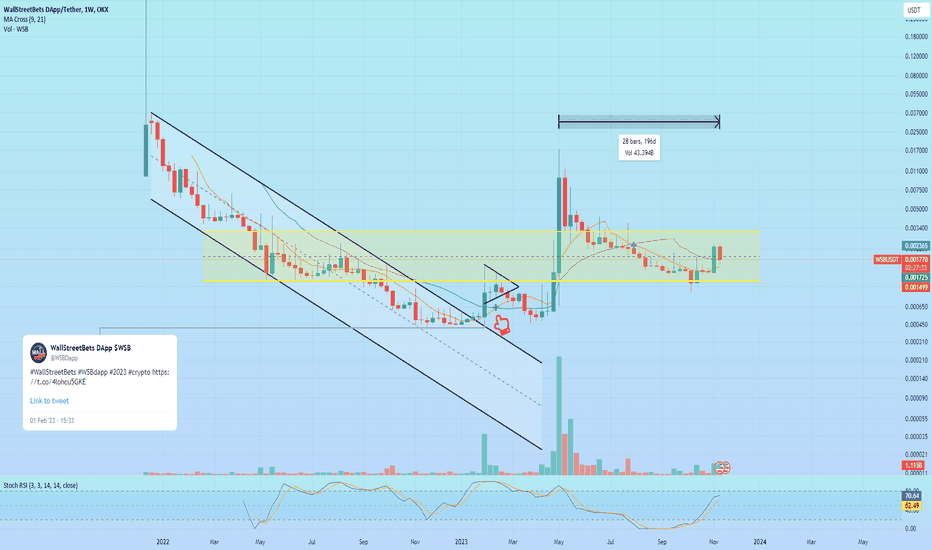The height and width of the screenshot is (550, 932).
Task: Click the 0.000055 price axis label
Action: [916, 419]
